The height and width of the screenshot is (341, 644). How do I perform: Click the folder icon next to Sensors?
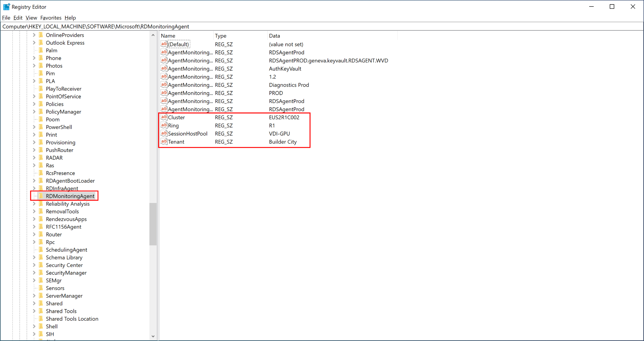point(41,288)
